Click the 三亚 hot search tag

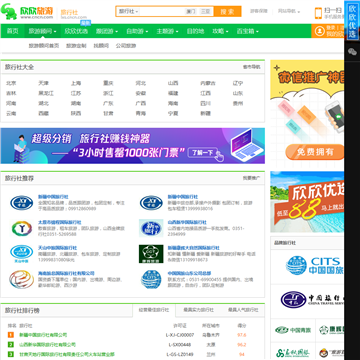tap(205, 11)
